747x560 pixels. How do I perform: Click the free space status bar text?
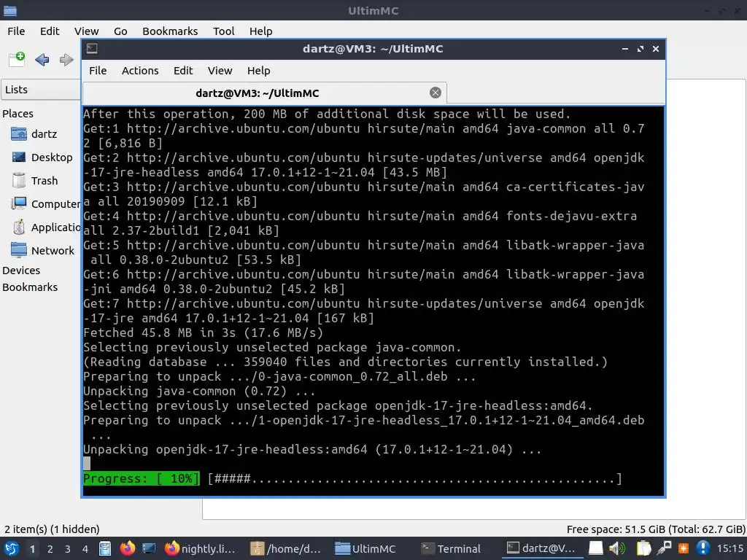pos(655,529)
